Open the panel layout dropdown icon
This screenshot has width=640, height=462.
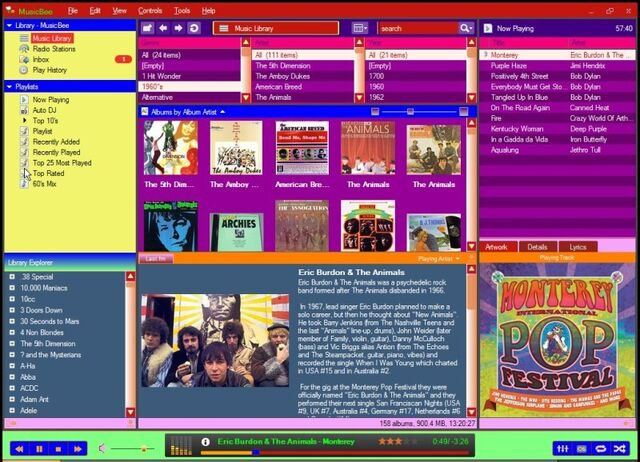click(x=360, y=28)
